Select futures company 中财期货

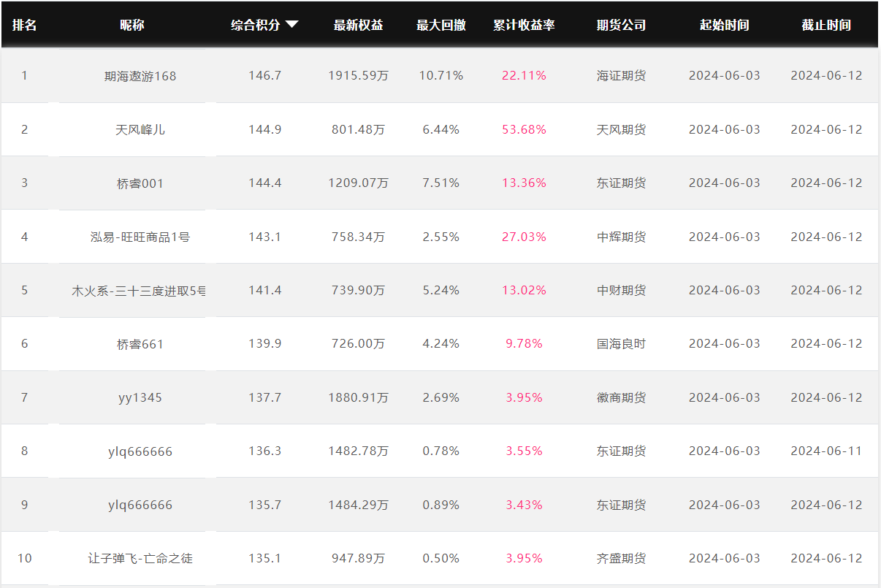622,290
